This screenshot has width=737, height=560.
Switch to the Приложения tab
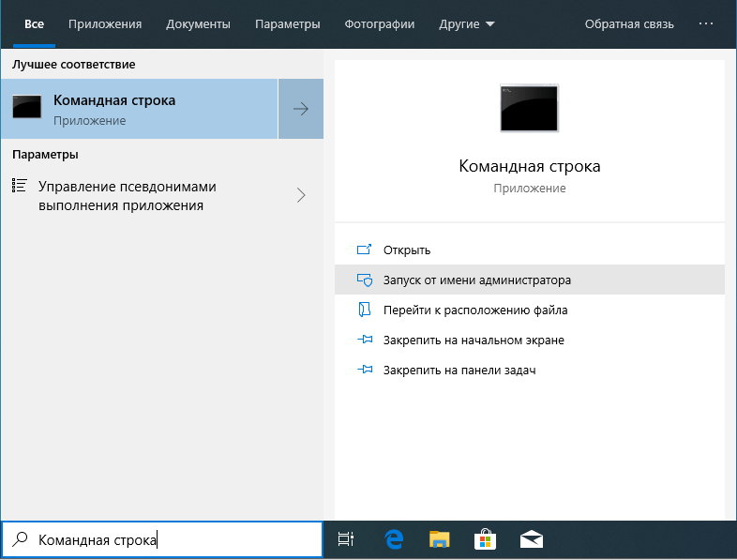click(x=105, y=23)
